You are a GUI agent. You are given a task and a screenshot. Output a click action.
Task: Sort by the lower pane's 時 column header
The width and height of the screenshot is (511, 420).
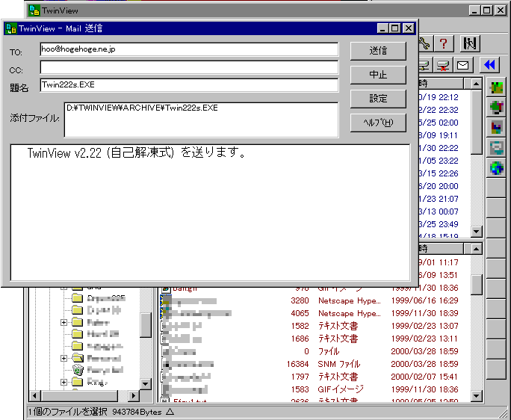tap(441, 249)
